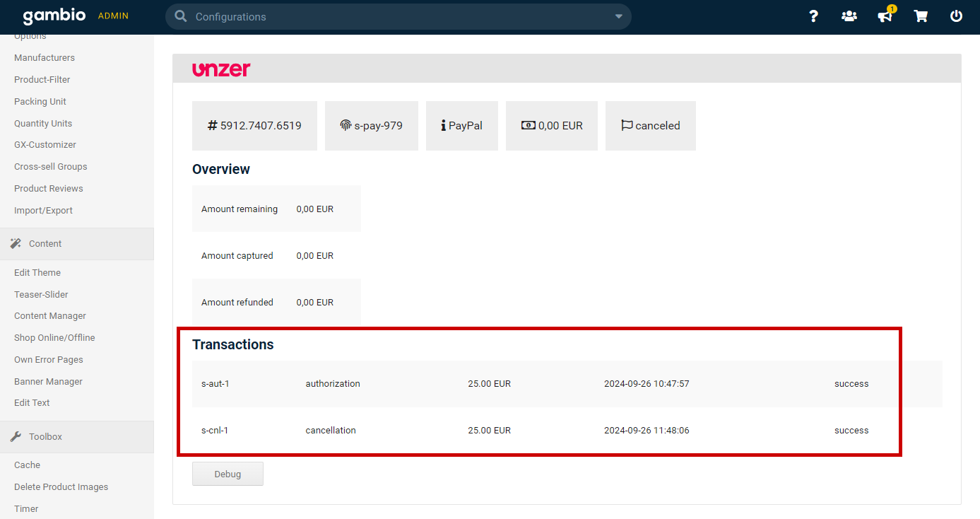
Task: Click the Toolbox wrench icon
Action: tap(16, 436)
